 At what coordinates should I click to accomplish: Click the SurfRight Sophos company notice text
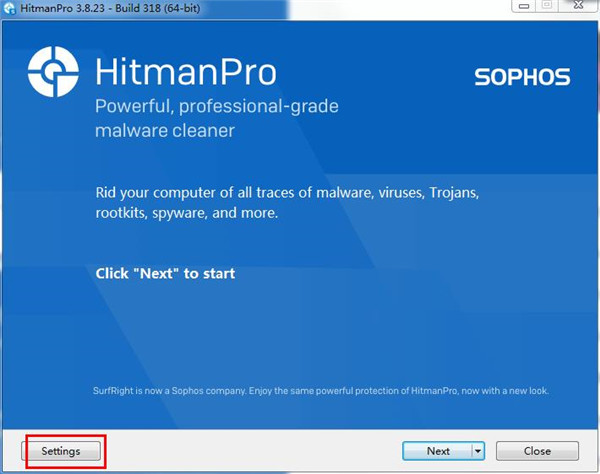click(321, 391)
